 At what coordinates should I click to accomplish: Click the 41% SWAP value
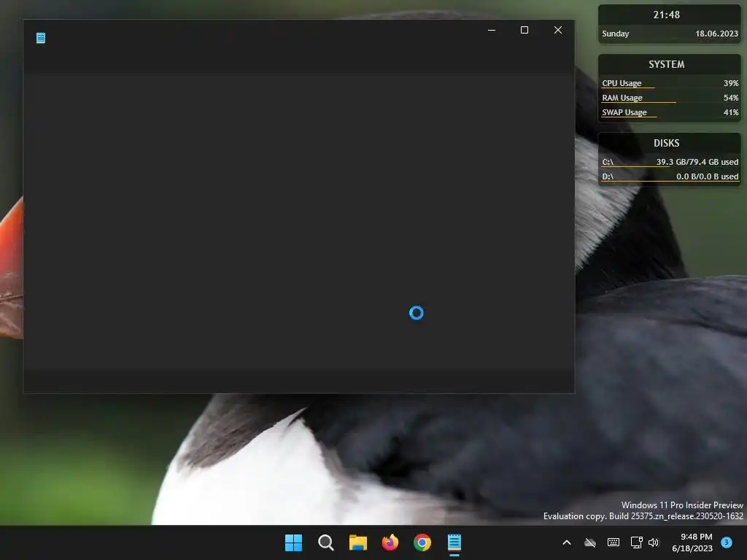click(731, 112)
